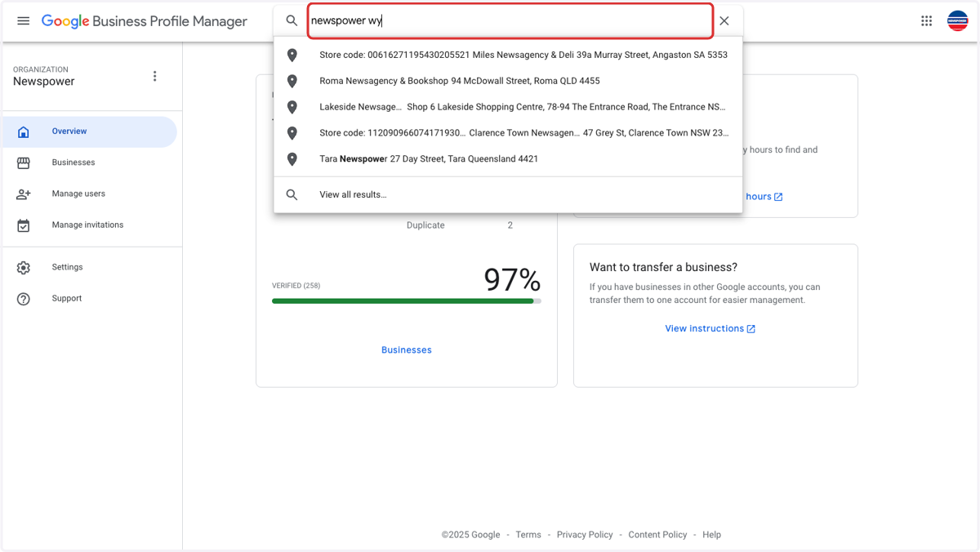Open the Help footer link
The image size is (980, 552).
click(x=711, y=535)
